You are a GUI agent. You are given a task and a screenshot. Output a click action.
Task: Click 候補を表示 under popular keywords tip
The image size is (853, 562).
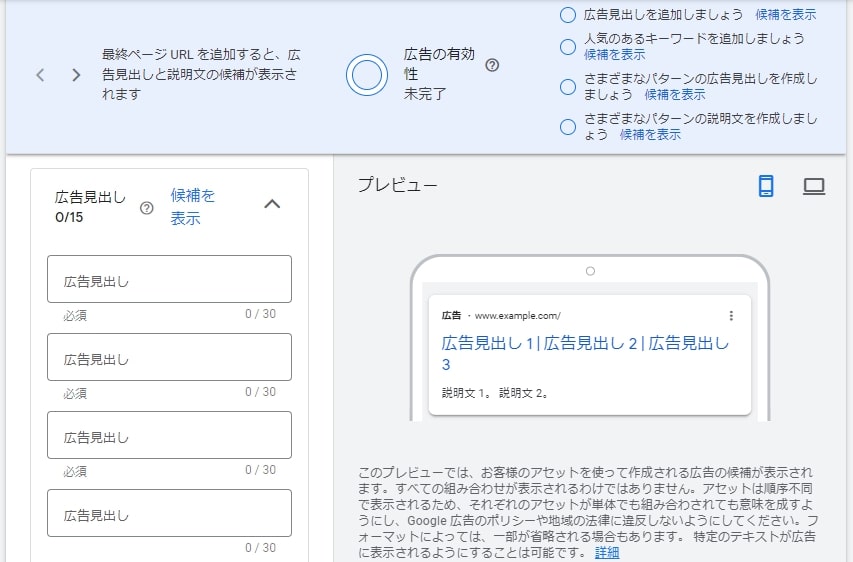pos(614,54)
